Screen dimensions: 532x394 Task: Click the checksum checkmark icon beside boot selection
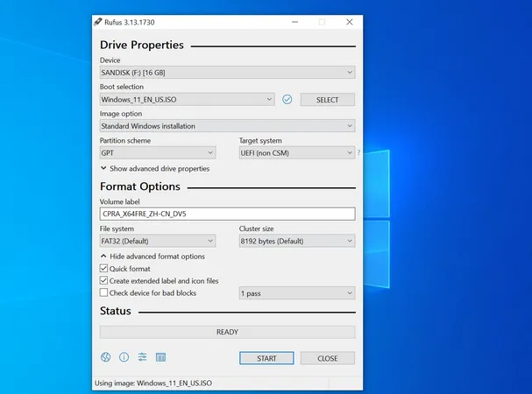coord(287,100)
